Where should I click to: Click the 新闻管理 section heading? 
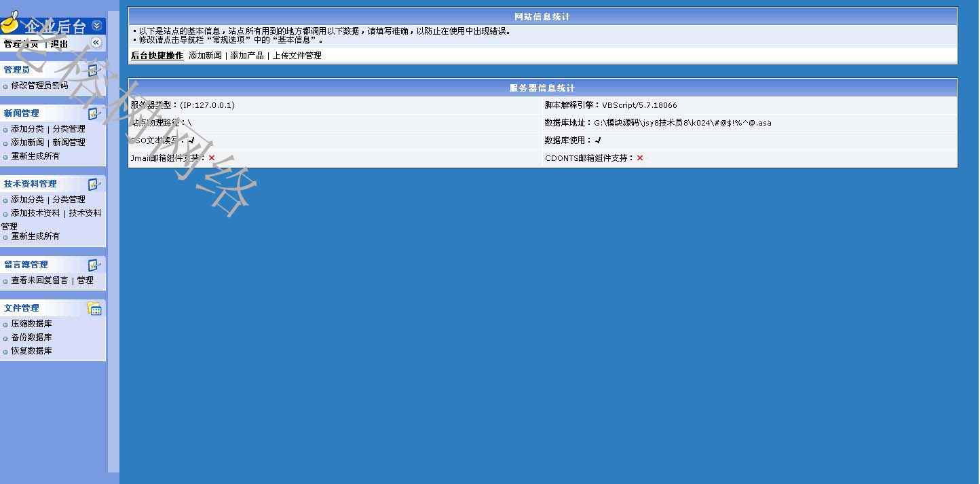21,113
